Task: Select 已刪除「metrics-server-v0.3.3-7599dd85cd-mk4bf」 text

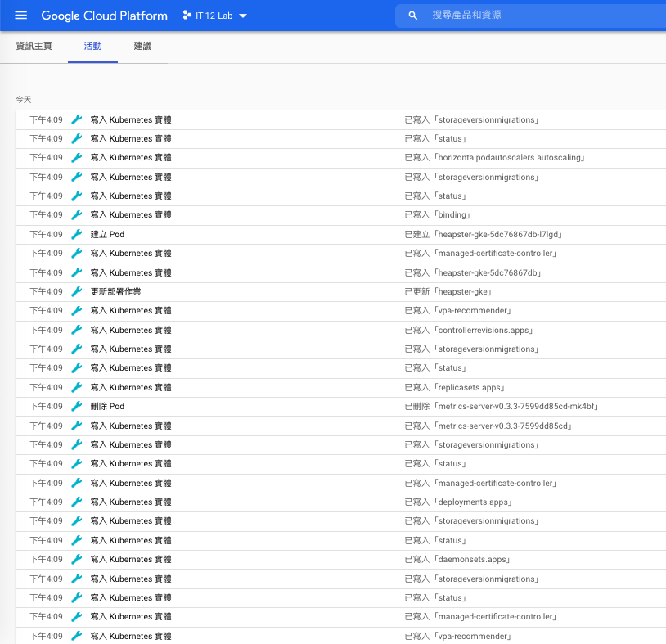Action: [502, 407]
